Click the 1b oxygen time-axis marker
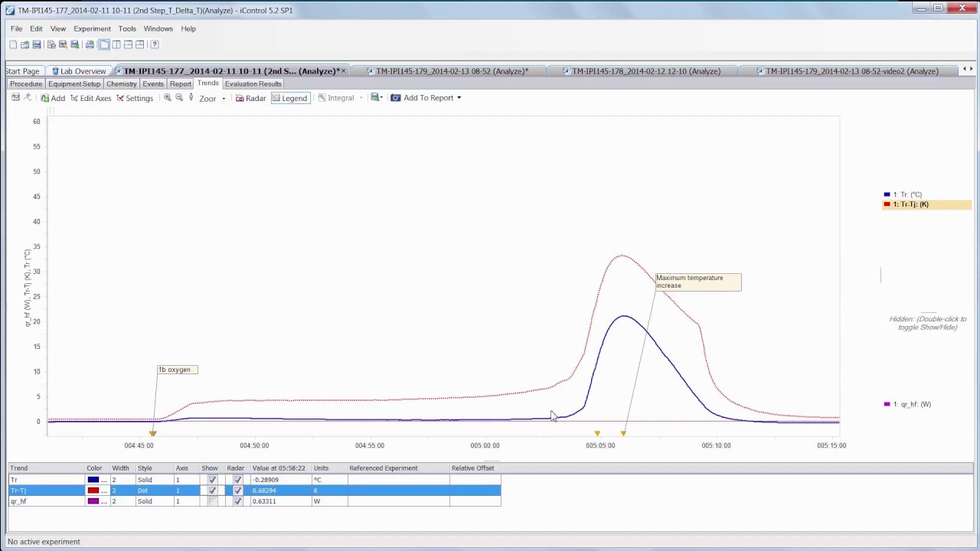 point(153,433)
